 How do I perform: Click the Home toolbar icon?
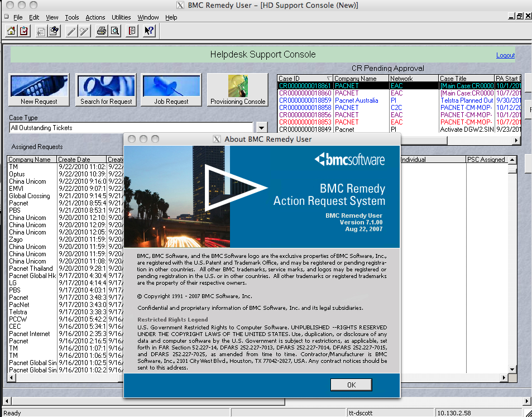[x=11, y=31]
